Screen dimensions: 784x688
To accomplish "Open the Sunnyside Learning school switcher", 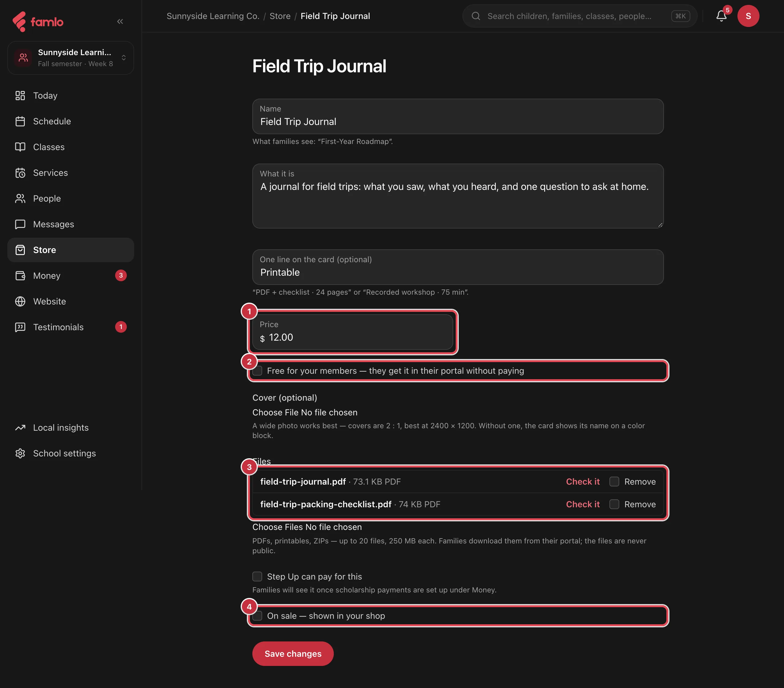I will (x=70, y=58).
